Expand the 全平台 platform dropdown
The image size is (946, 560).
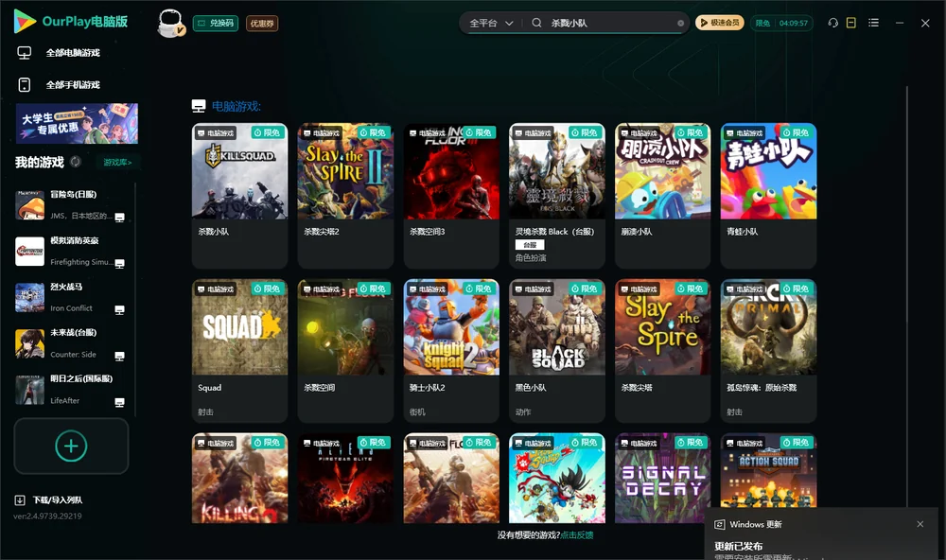(491, 23)
